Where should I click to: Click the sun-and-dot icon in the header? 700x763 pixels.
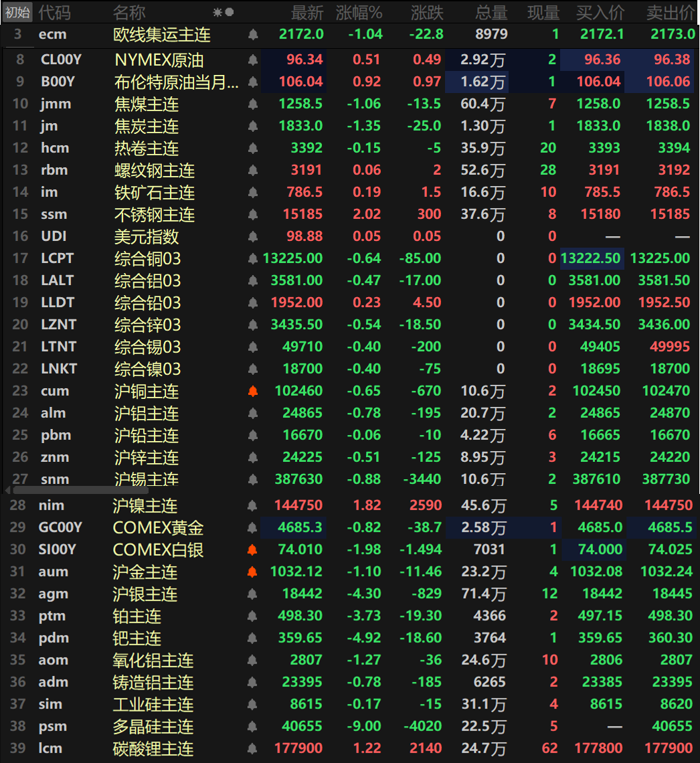223,12
